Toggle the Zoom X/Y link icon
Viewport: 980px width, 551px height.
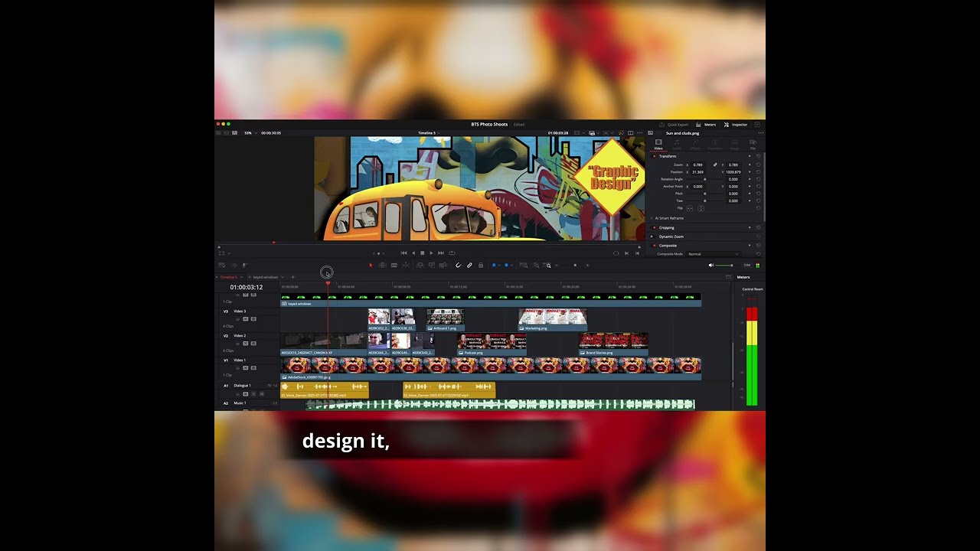pyautogui.click(x=715, y=165)
